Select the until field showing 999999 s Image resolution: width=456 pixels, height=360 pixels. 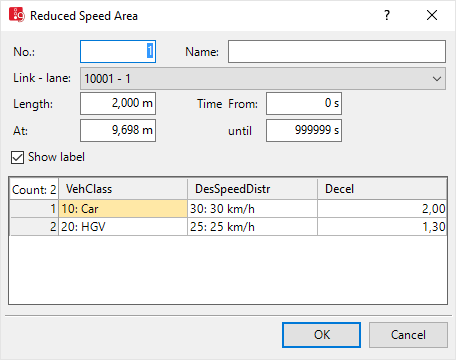(x=304, y=130)
